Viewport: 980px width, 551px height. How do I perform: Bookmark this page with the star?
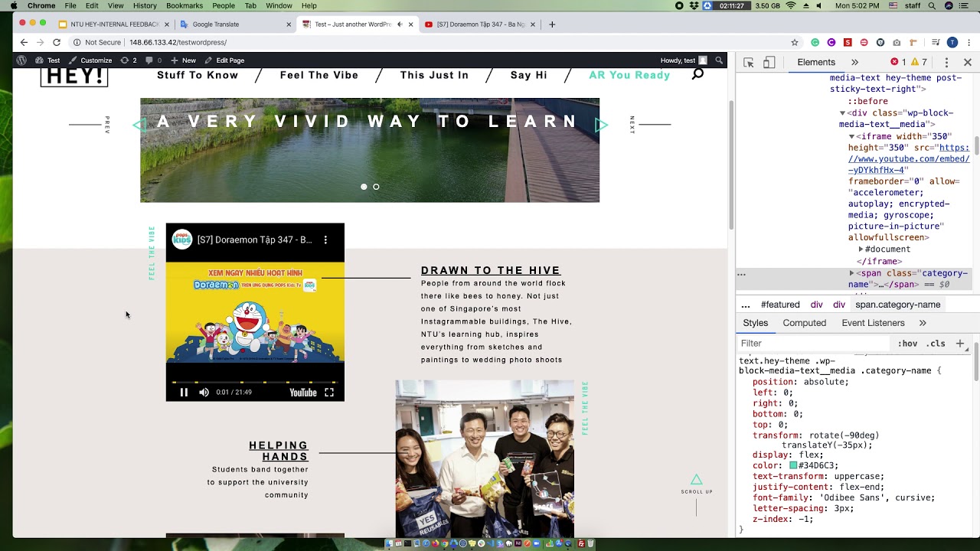coord(795,43)
